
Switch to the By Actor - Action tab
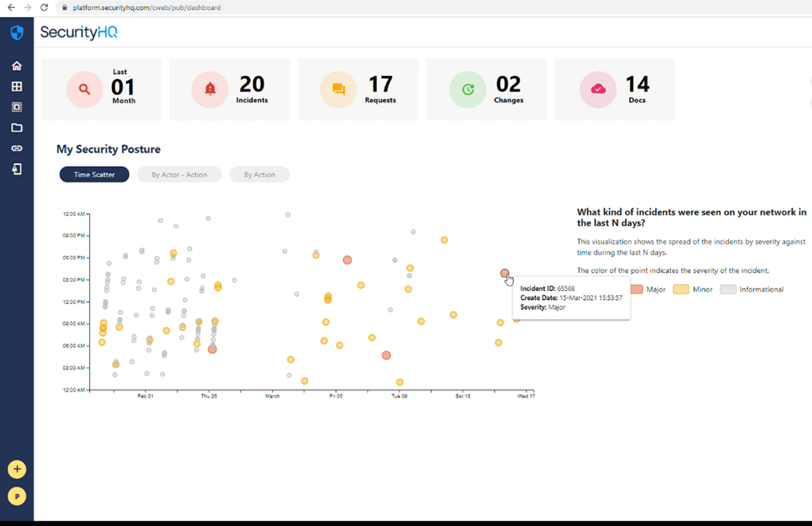(179, 175)
